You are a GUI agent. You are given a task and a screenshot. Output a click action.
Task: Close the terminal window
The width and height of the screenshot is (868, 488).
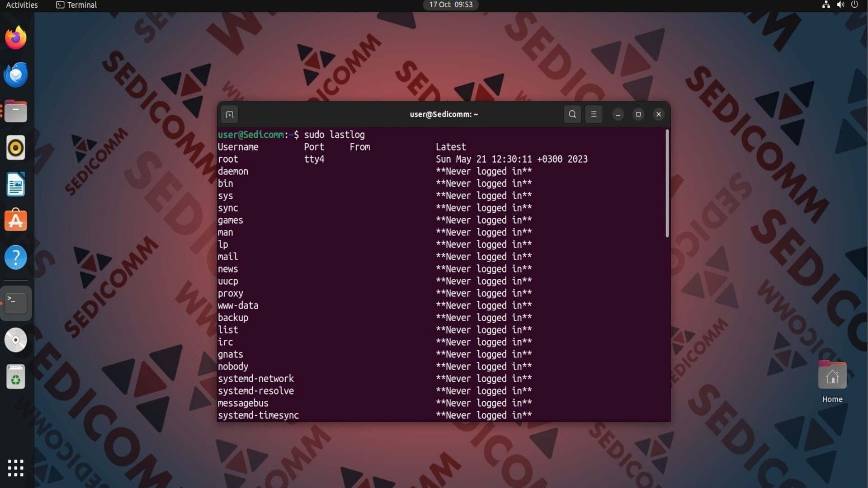point(659,114)
